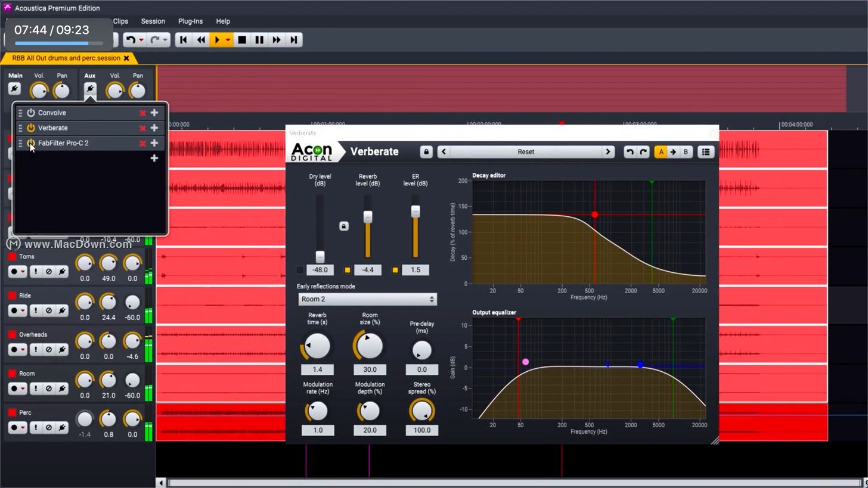Pause playback with the Pause button
Image resolution: width=868 pixels, height=488 pixels.
click(x=259, y=40)
